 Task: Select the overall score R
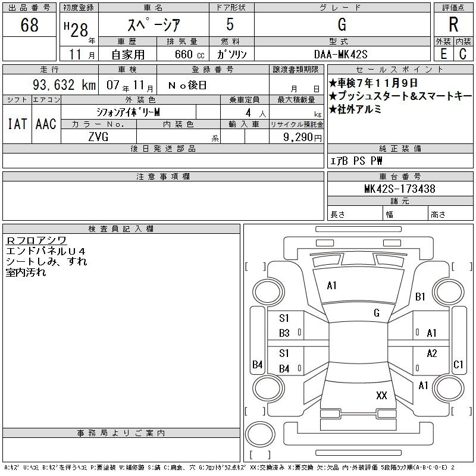tap(453, 24)
